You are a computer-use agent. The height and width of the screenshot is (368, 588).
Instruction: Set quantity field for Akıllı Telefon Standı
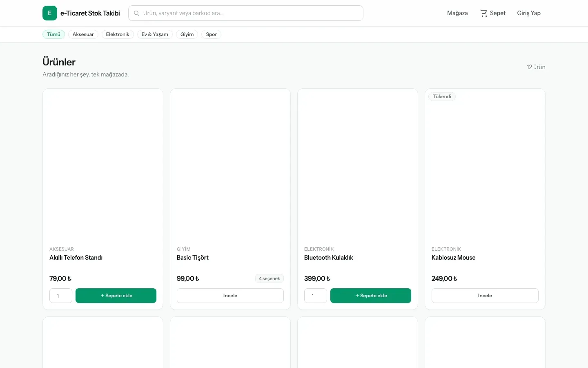[61, 296]
